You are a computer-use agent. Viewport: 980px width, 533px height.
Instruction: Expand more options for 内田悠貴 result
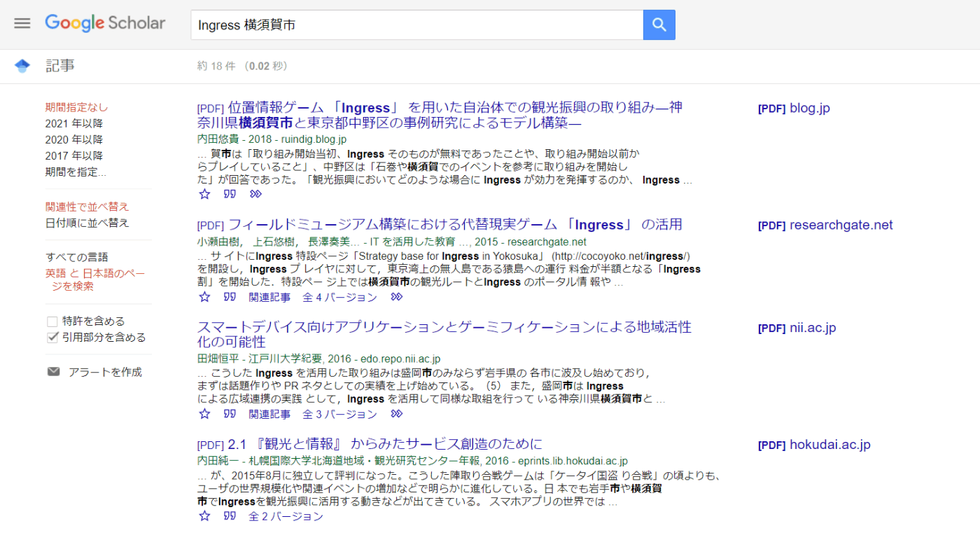tap(255, 194)
